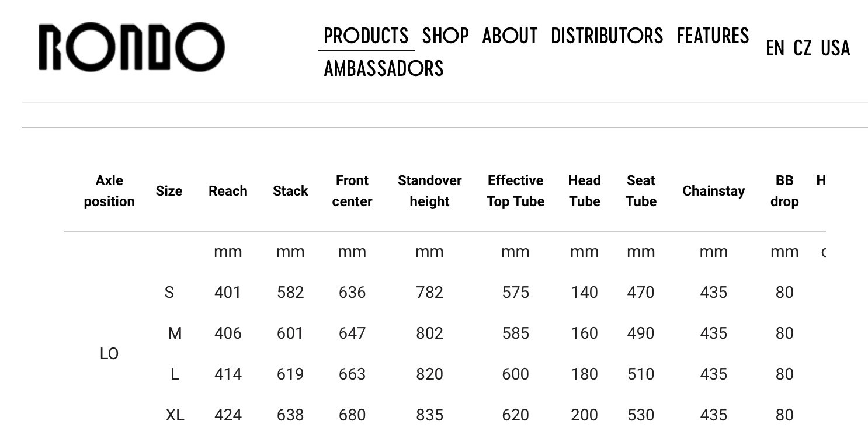Go to the Ambassadors page
Image resolution: width=868 pixels, height=438 pixels.
pos(384,69)
